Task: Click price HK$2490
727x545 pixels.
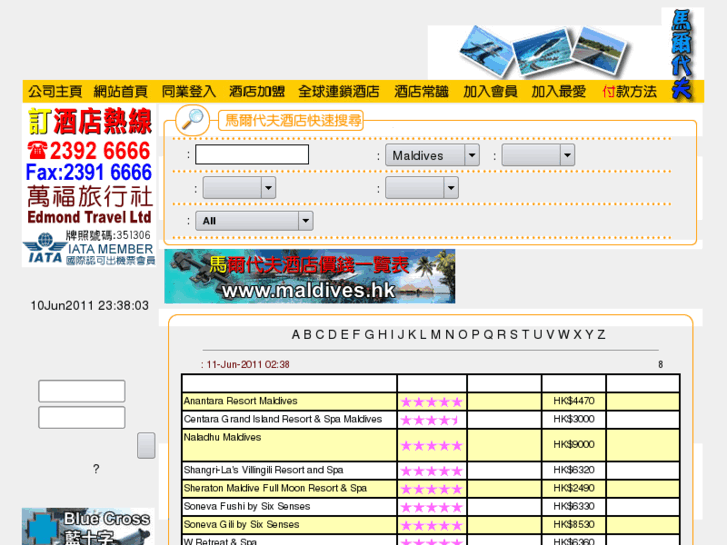Action: point(574,488)
